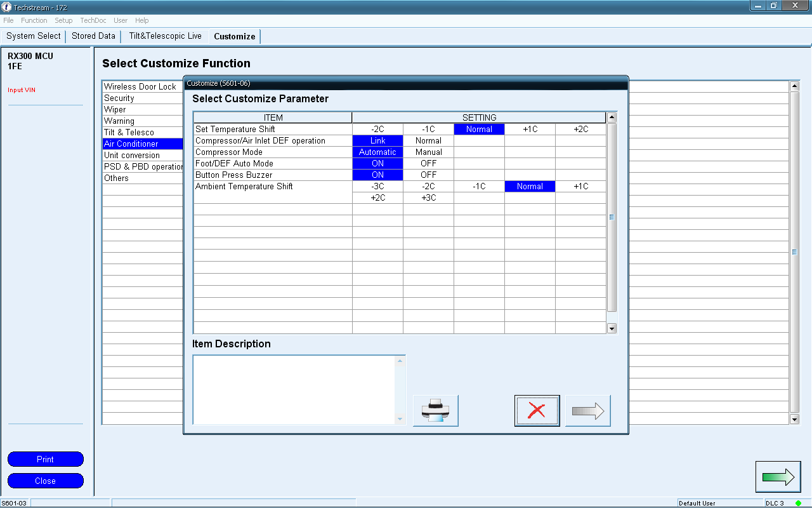Click the function list's scroll-down arrow
Image resolution: width=812 pixels, height=508 pixels.
point(794,419)
